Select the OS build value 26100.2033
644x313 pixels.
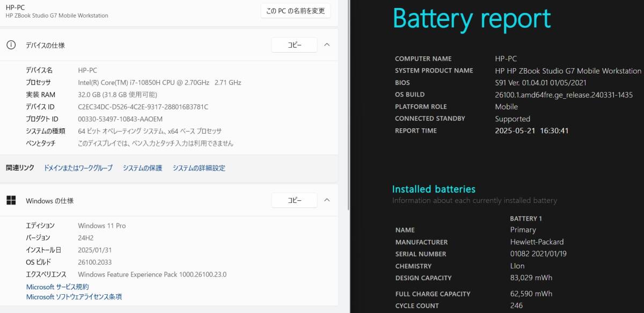94,262
